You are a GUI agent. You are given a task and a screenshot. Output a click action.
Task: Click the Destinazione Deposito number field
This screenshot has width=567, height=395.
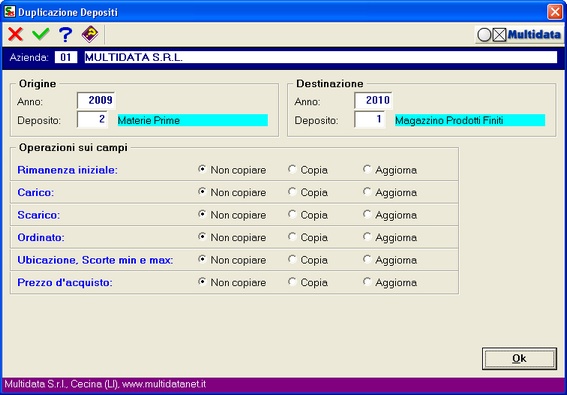370,119
